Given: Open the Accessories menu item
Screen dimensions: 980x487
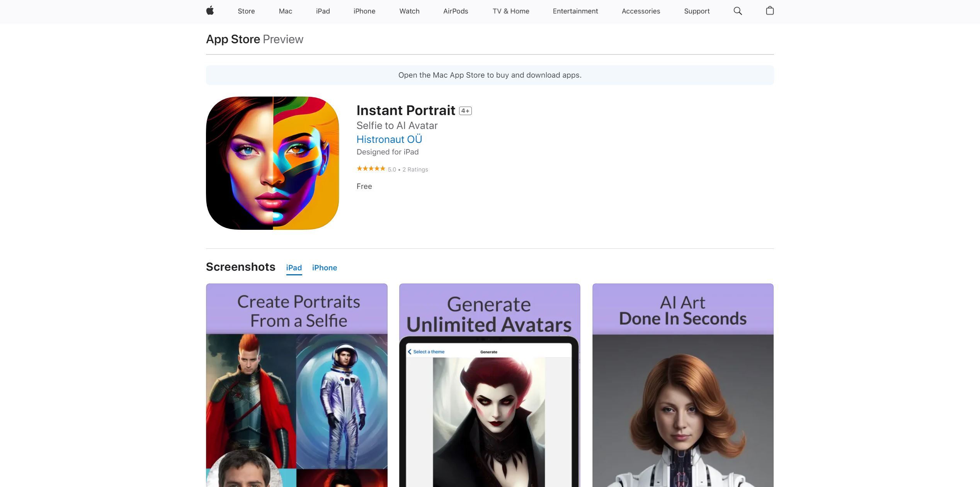Looking at the screenshot, I should [640, 11].
